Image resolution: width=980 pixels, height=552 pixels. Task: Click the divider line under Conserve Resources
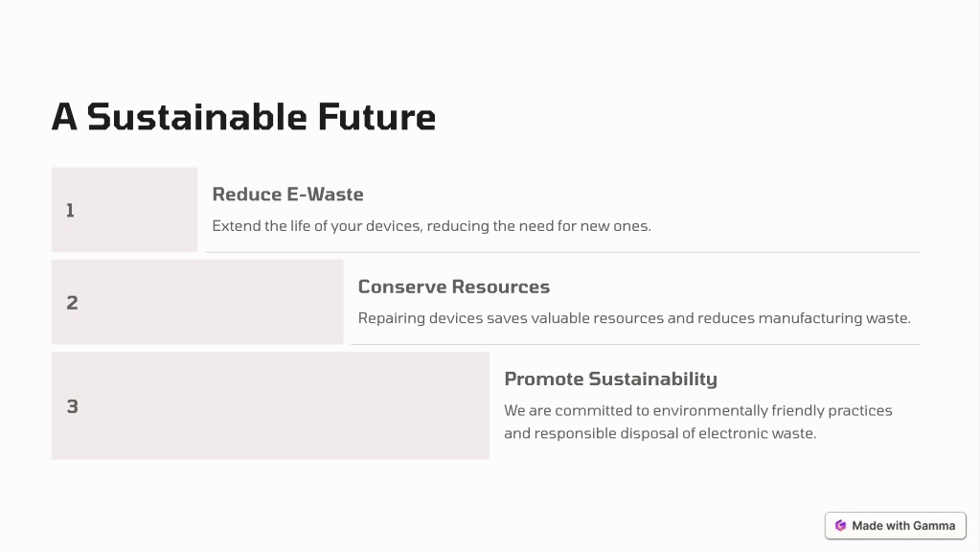pos(636,344)
